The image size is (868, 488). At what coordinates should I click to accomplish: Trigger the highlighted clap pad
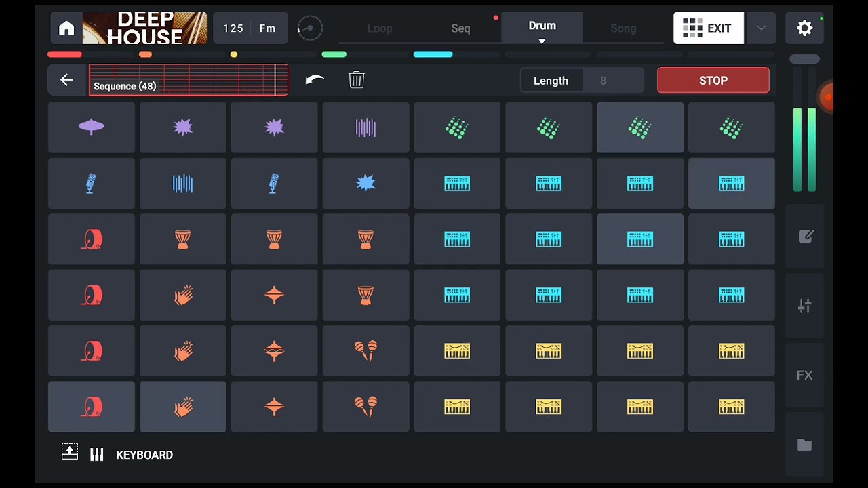(183, 407)
